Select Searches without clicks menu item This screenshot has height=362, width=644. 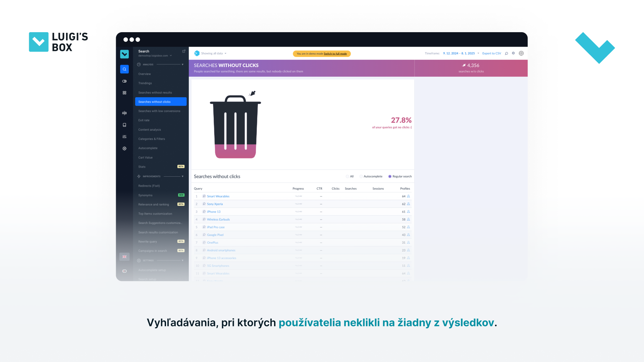click(x=161, y=102)
